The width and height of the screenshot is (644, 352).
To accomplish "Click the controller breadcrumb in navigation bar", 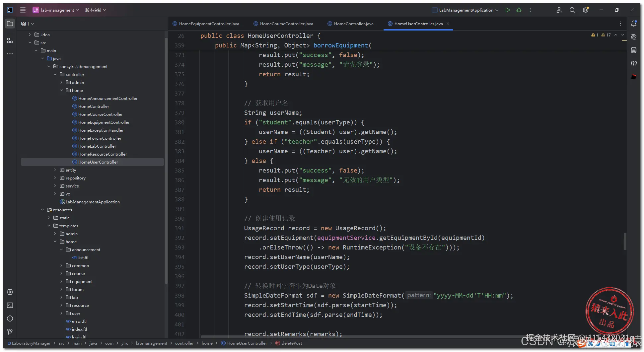I will click(184, 343).
